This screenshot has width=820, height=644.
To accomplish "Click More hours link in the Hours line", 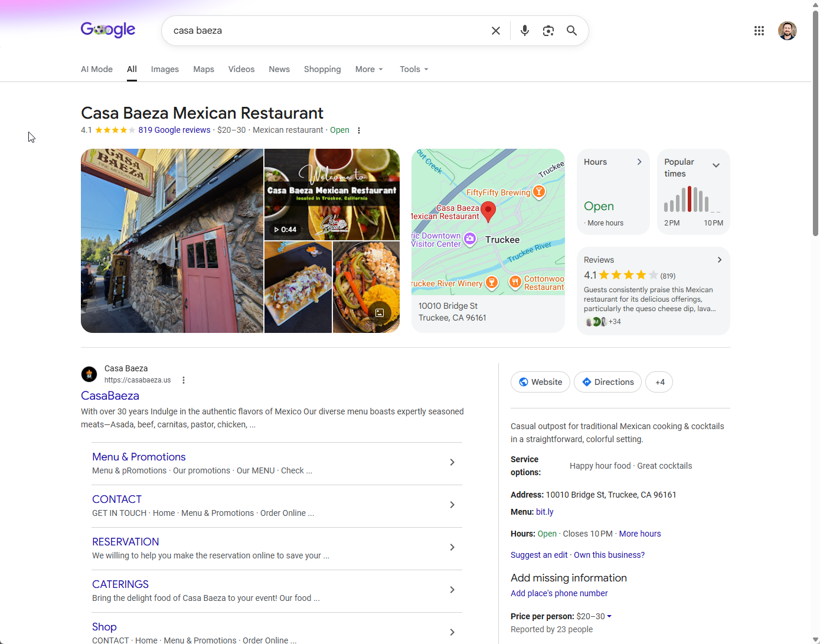I will tap(640, 534).
